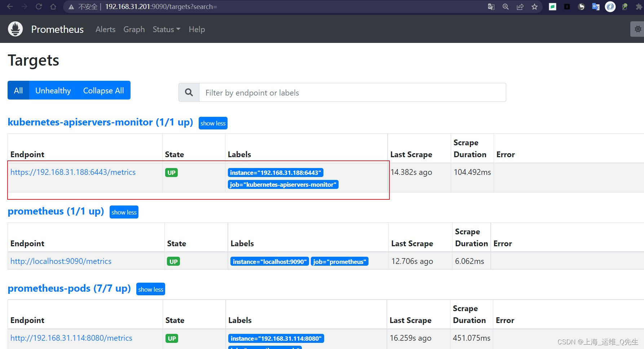The width and height of the screenshot is (644, 349).
Task: Click instance="localhost:9090" label
Action: tap(269, 262)
